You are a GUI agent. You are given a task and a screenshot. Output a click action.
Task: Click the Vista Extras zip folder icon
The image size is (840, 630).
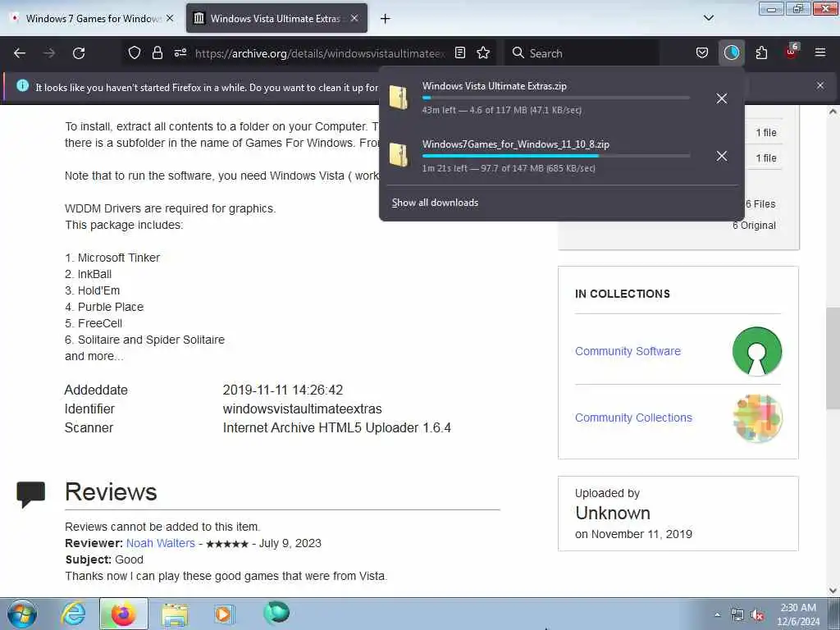coord(399,98)
